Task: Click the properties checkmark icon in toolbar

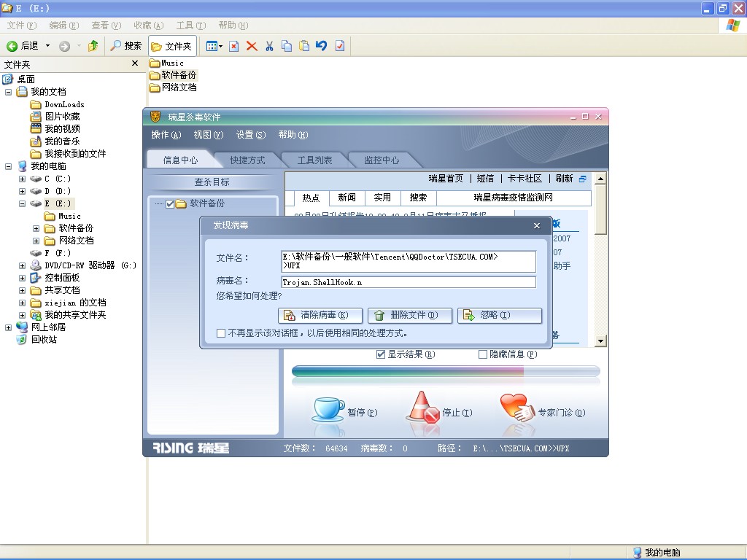Action: tap(340, 46)
